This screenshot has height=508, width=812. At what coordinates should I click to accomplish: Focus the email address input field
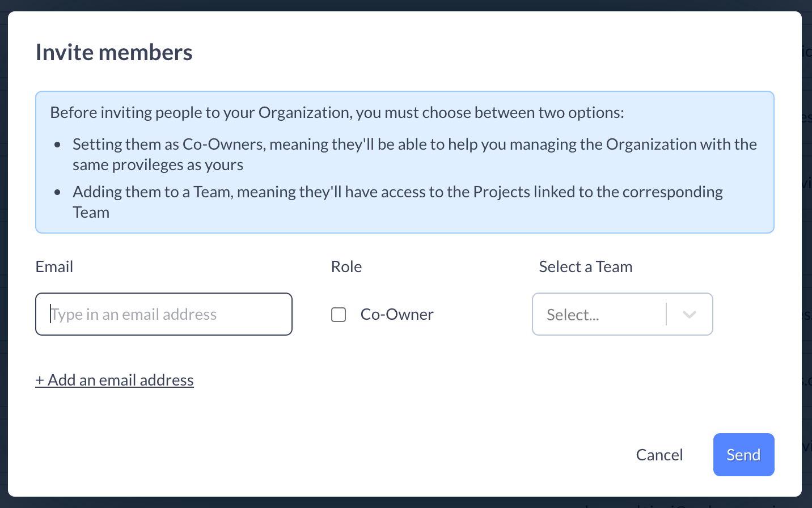[164, 315]
